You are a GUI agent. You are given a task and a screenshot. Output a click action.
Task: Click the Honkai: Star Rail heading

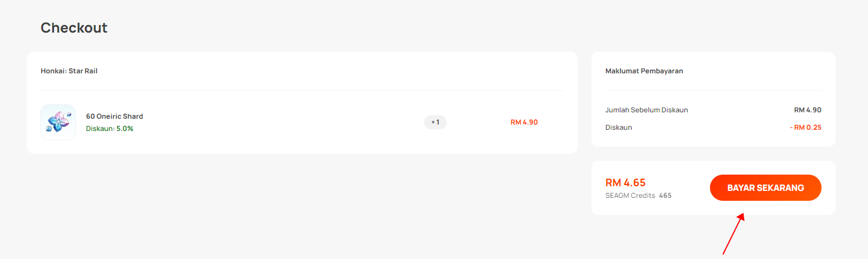69,71
